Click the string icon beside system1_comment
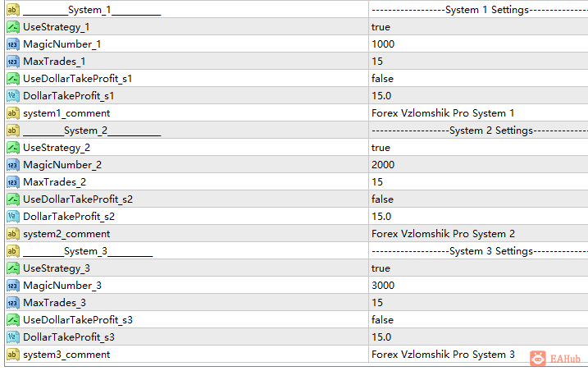The image size is (588, 371). coord(12,113)
